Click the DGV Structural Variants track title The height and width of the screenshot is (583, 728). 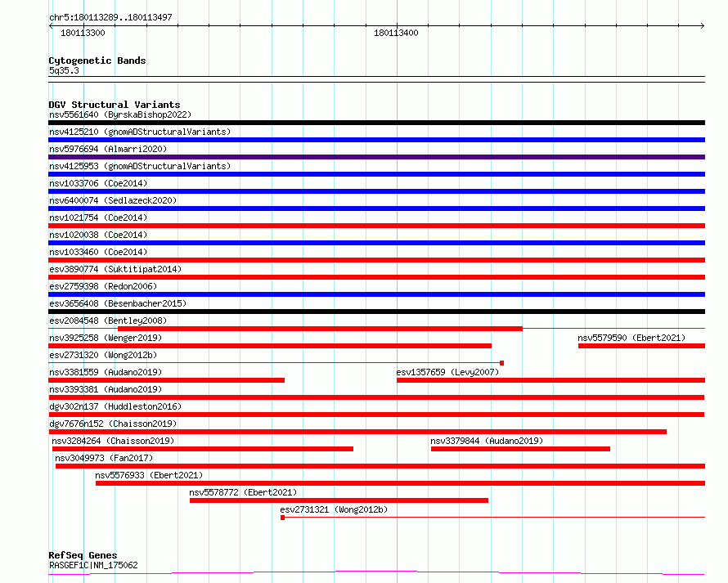pyautogui.click(x=115, y=105)
